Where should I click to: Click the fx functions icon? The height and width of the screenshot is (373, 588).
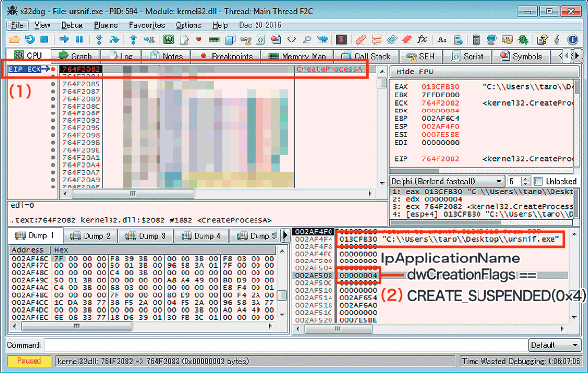pos(422,39)
